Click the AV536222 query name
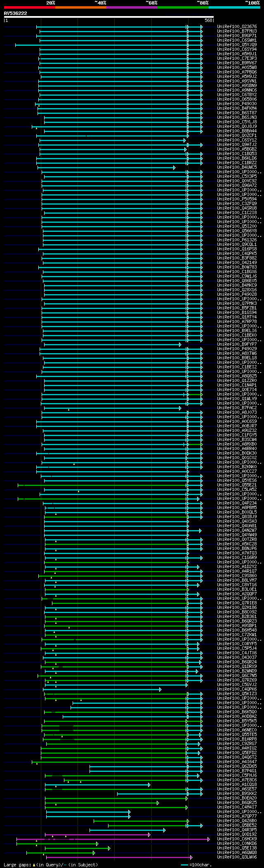 pos(16,13)
